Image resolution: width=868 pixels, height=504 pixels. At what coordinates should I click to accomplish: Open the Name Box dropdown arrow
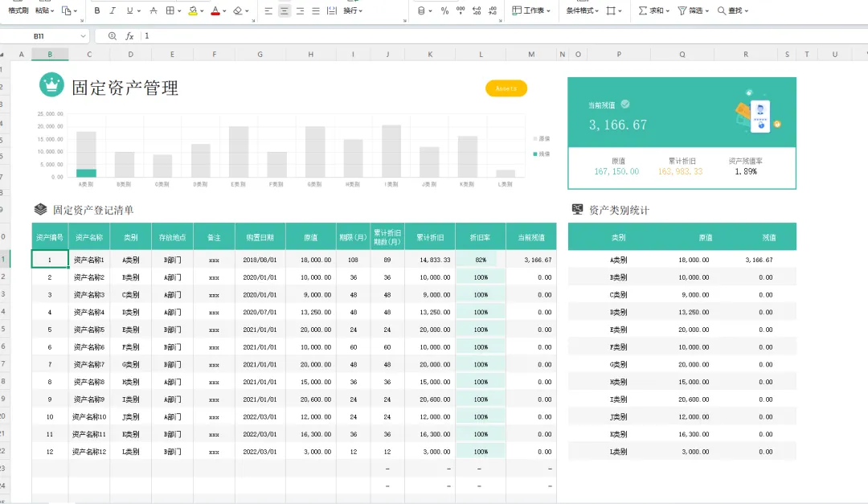click(x=83, y=36)
